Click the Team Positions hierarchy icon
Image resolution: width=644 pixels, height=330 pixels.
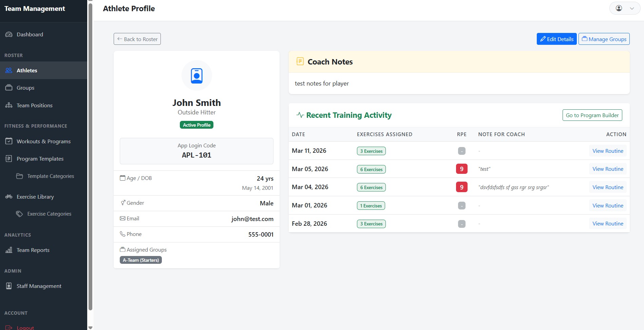[x=9, y=105]
